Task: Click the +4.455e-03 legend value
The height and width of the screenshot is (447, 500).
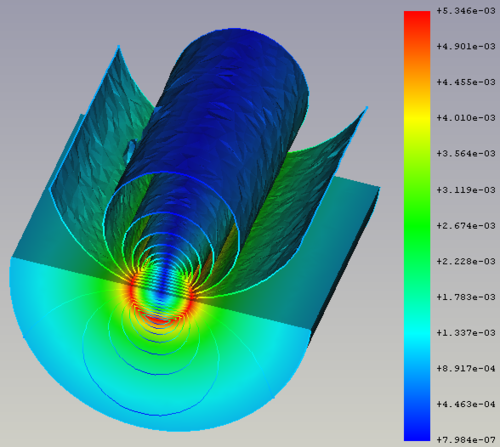Action: pos(466,82)
